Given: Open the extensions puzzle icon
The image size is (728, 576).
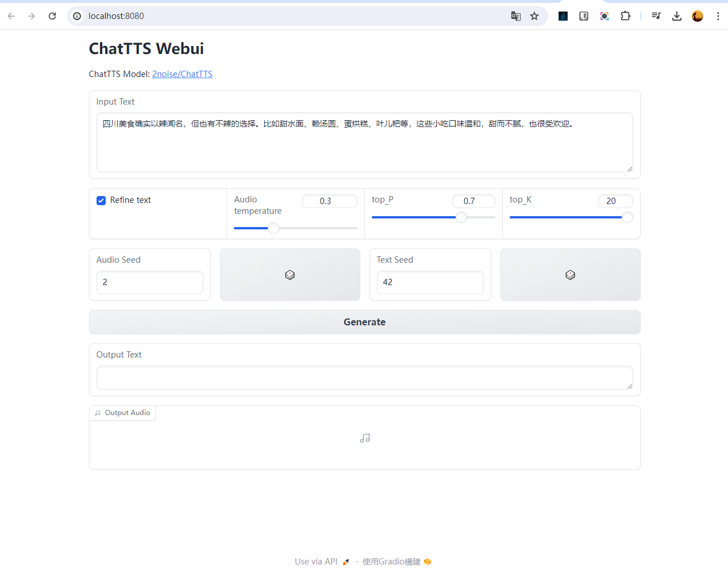Looking at the screenshot, I should [x=625, y=16].
